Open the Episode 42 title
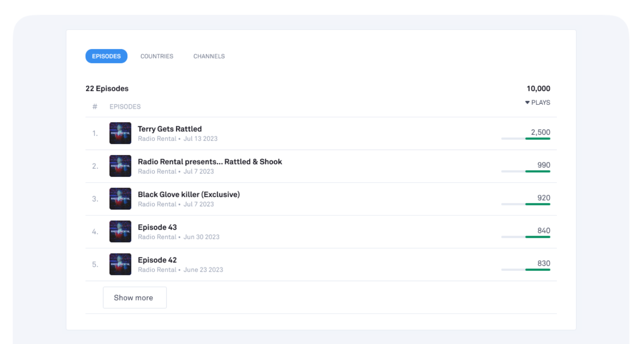Screen dimensions: 644x344 [x=157, y=260]
